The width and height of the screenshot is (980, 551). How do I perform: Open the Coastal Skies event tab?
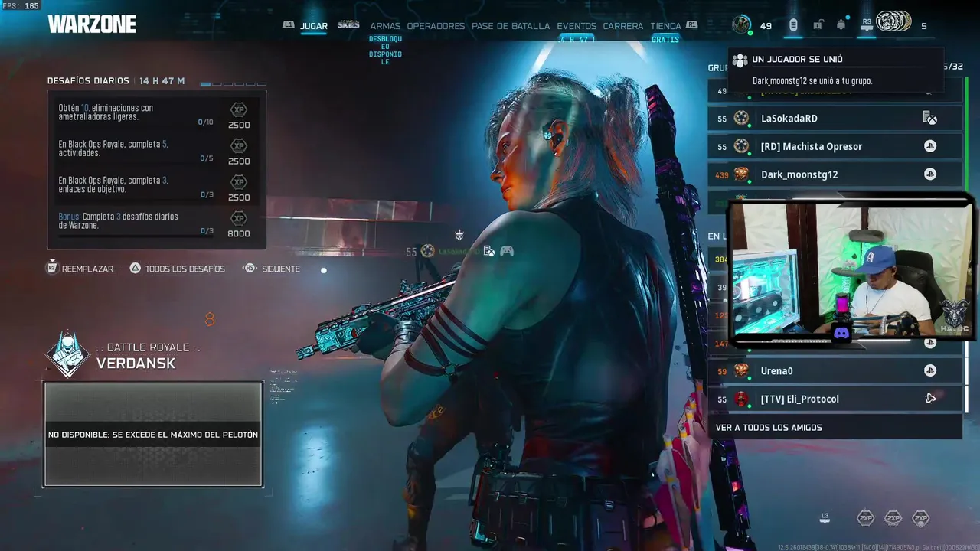coord(348,25)
